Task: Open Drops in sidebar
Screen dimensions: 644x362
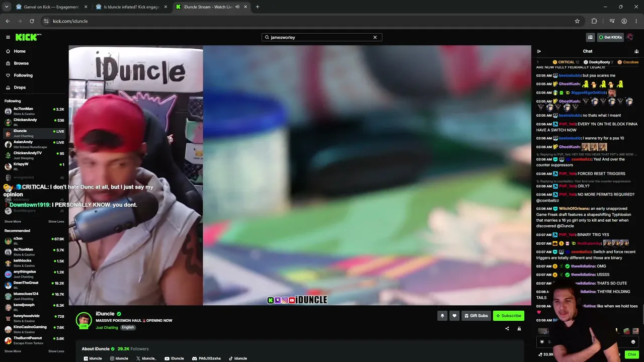Action: tap(33, 87)
